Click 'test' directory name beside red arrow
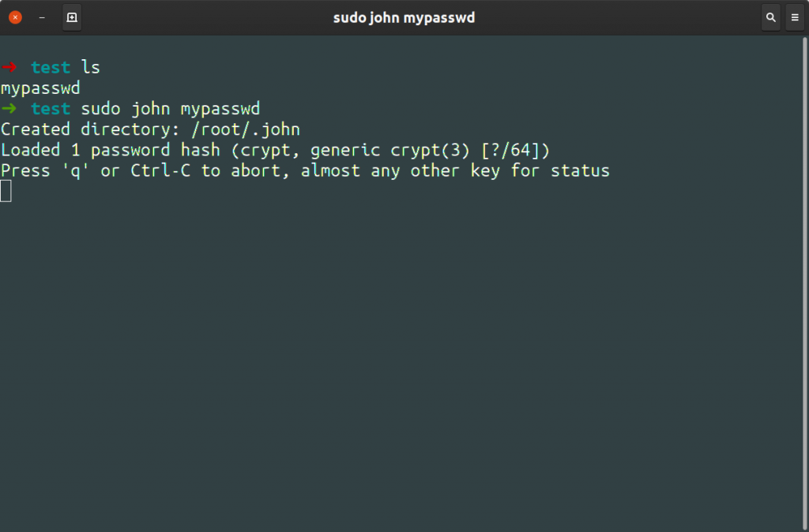This screenshot has height=532, width=809. point(50,67)
